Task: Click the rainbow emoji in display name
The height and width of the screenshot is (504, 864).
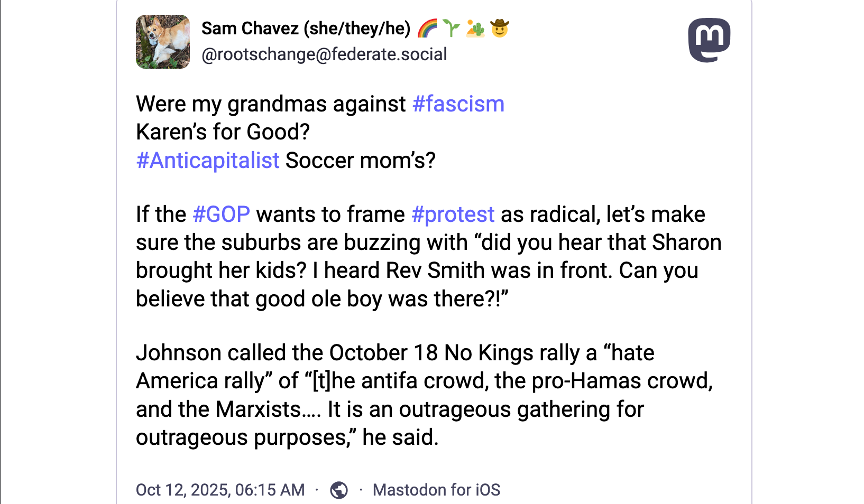Action: [x=427, y=29]
